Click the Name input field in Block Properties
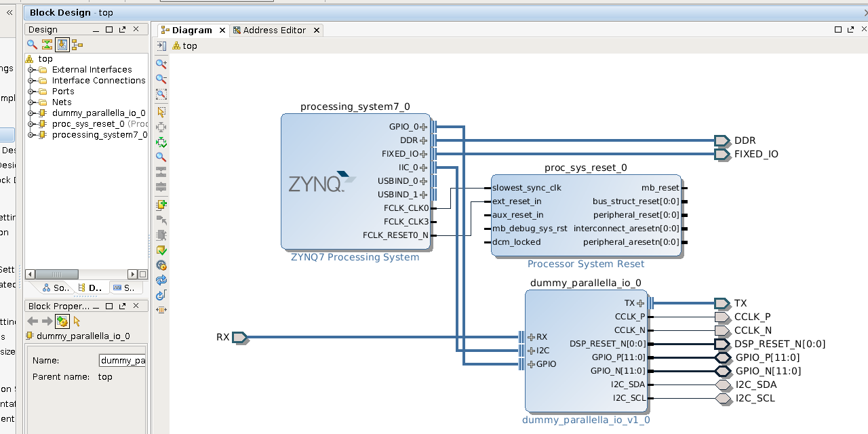Viewport: 868px width, 434px height. point(122,361)
